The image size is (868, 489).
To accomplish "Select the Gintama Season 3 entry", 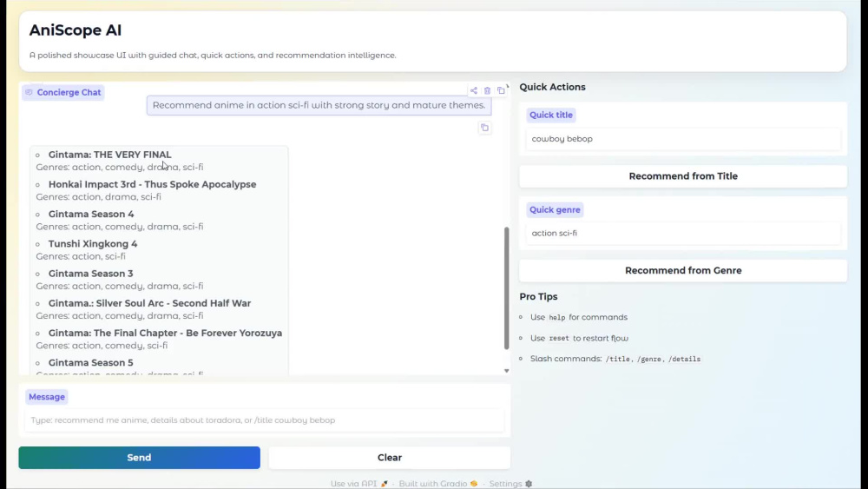I will point(91,274).
